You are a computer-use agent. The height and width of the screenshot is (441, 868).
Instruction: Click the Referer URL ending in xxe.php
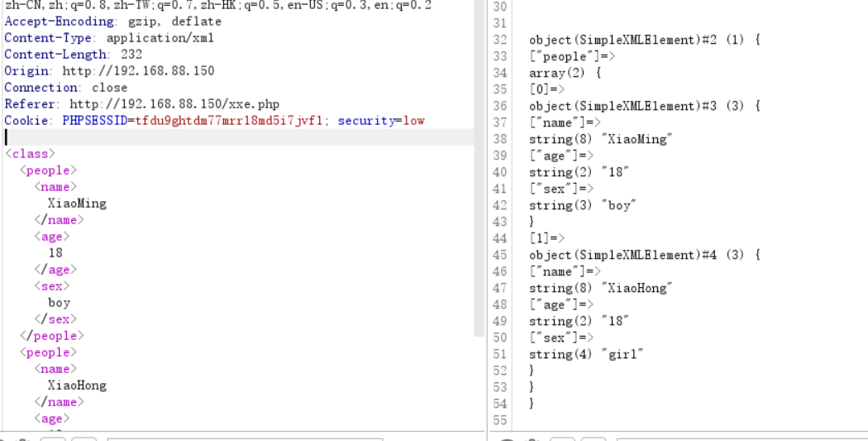(174, 104)
